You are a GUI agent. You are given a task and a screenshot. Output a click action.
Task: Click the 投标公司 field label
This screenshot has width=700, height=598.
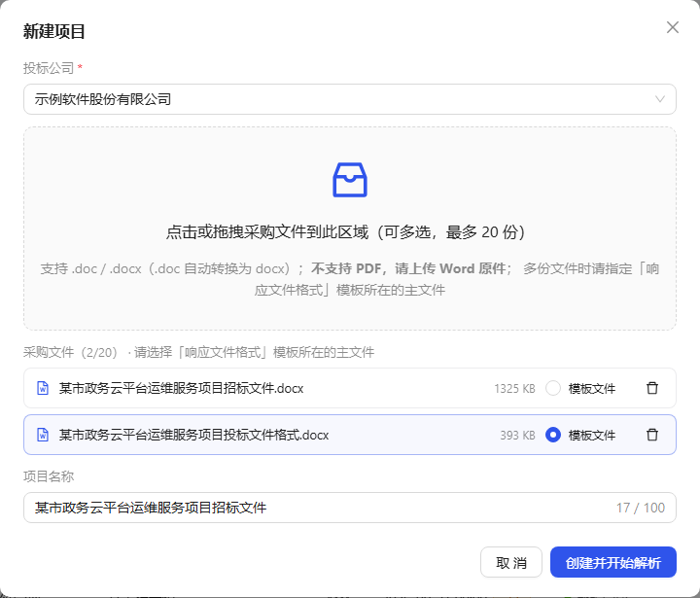coord(49,68)
